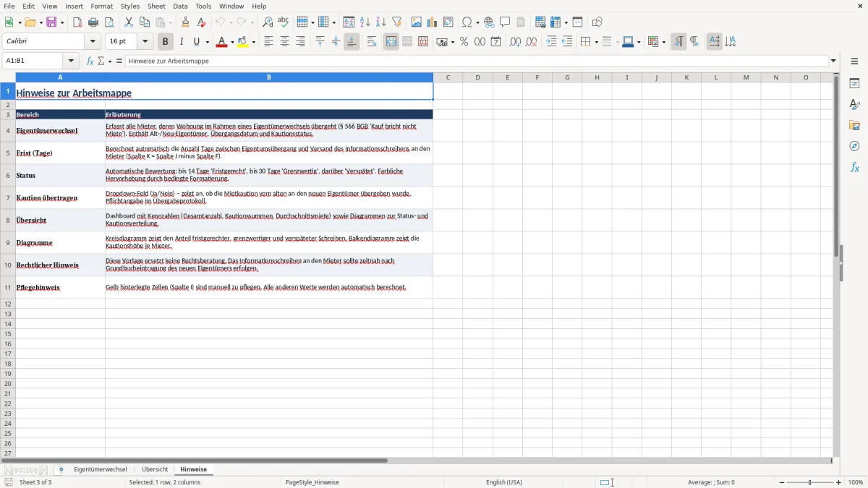Image resolution: width=868 pixels, height=488 pixels.
Task: Click column header C
Action: pyautogui.click(x=448, y=77)
